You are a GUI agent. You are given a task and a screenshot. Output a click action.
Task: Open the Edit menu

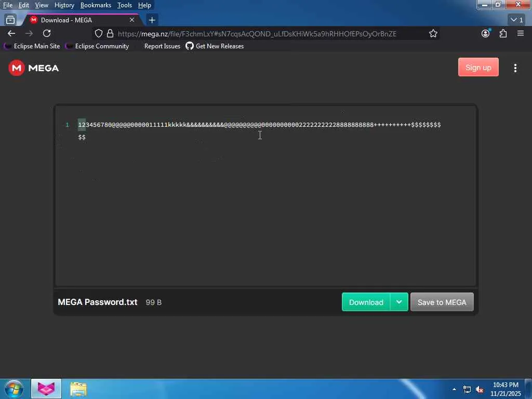point(24,5)
